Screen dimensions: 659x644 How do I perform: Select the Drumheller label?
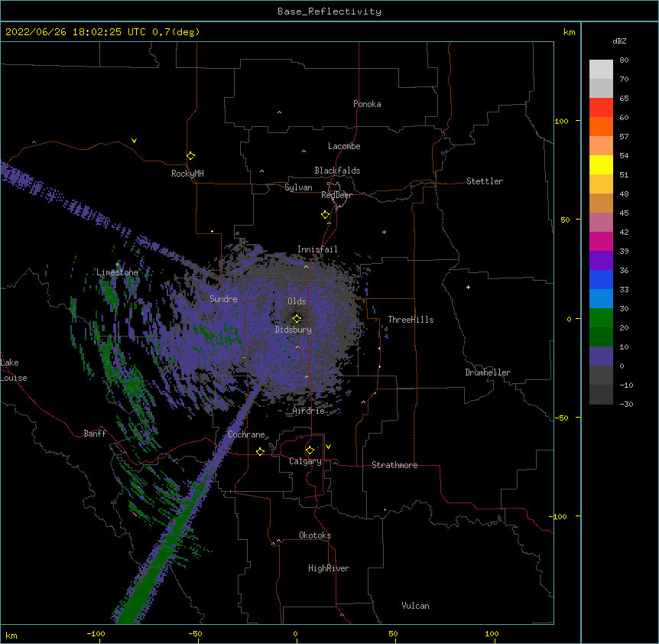click(x=488, y=372)
